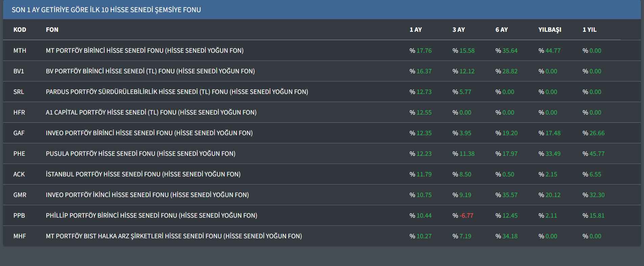Image resolution: width=644 pixels, height=266 pixels.
Task: Select İstanbul Portföy Hisse Senedi Fonu
Action: coord(143,174)
